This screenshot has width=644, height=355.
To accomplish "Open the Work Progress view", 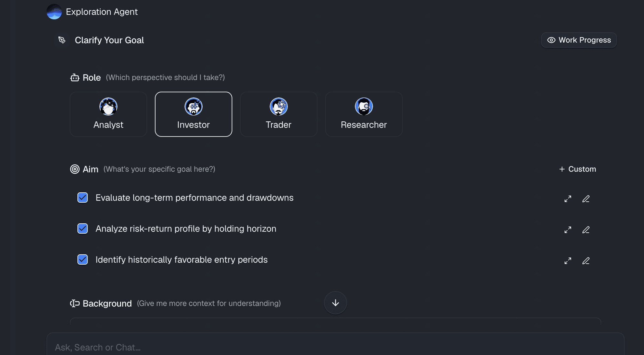I will pos(579,40).
